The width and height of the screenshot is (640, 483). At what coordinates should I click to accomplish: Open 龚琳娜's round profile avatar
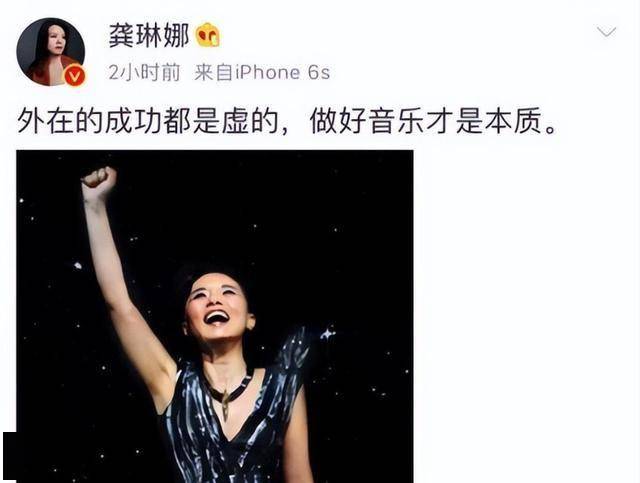click(x=51, y=52)
